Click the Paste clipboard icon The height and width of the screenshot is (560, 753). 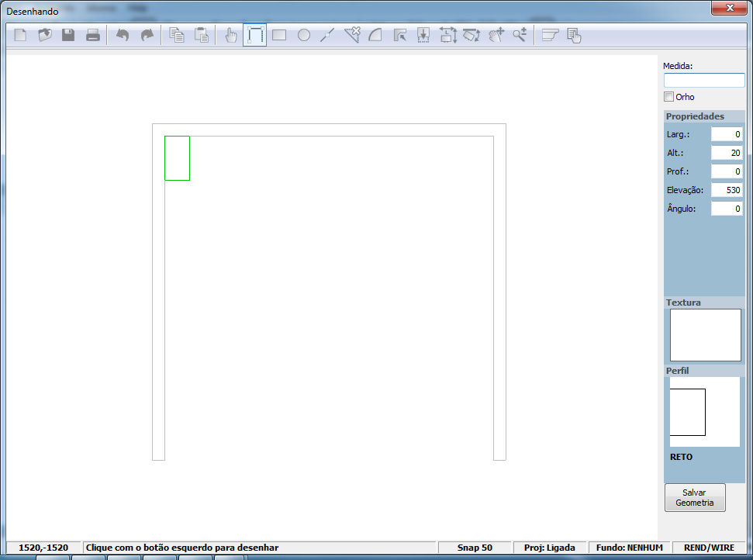coord(202,35)
